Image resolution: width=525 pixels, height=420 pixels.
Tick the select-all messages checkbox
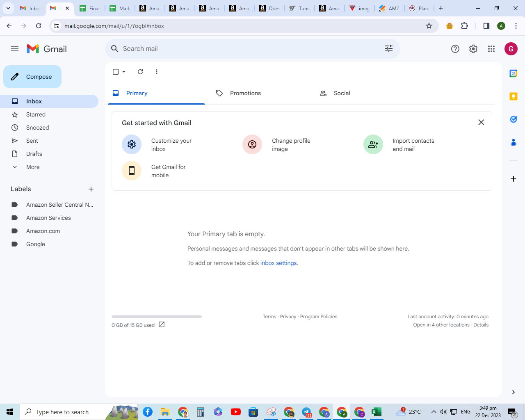[x=116, y=72]
